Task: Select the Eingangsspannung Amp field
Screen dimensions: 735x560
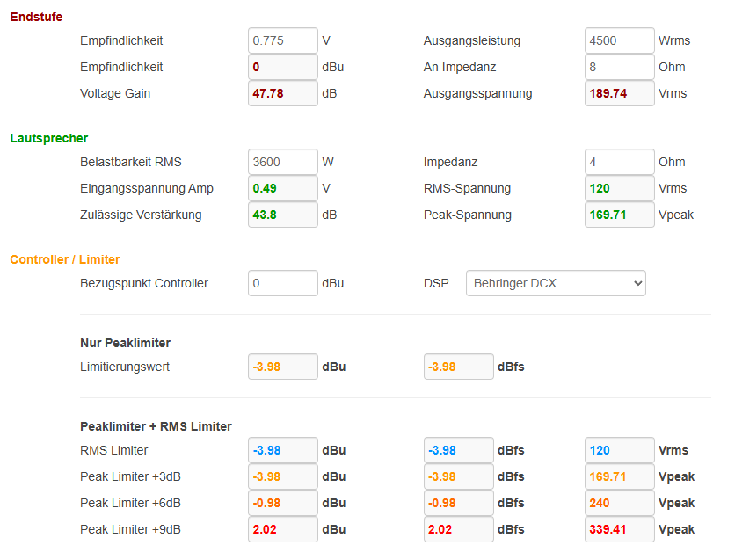Action: tap(282, 188)
